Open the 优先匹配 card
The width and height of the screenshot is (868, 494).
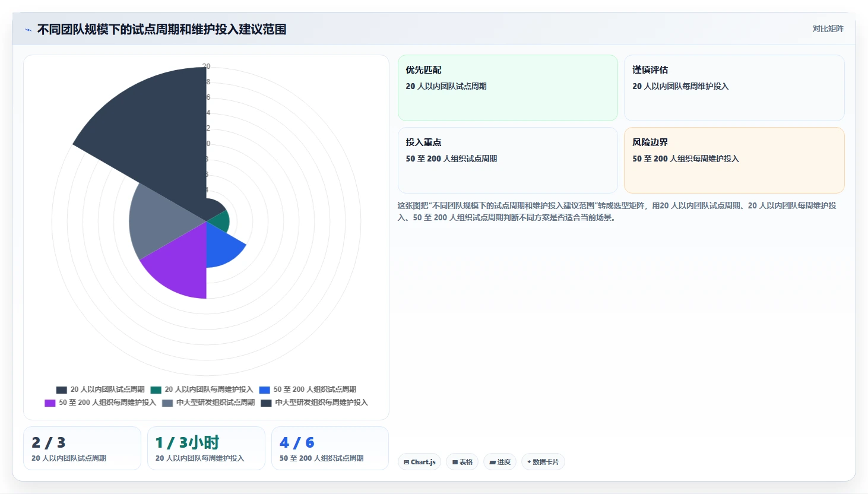[x=508, y=88]
